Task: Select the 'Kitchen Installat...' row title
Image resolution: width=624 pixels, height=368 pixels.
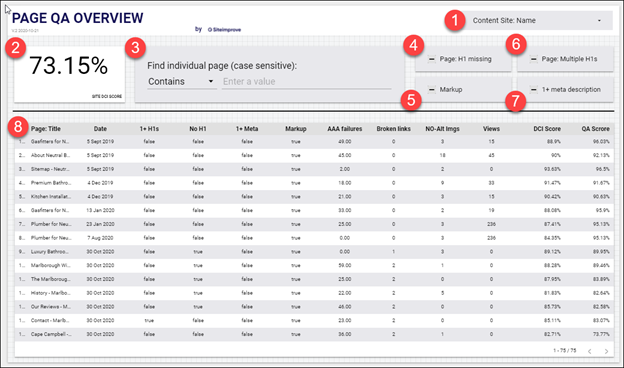Action: pyautogui.click(x=51, y=197)
